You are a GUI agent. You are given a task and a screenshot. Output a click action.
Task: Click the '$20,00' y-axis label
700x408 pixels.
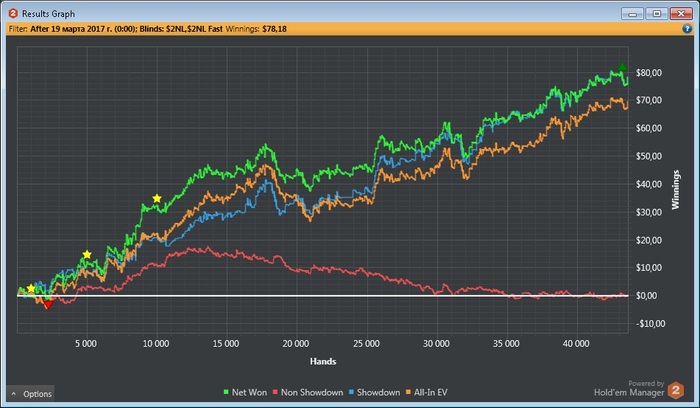pos(649,240)
